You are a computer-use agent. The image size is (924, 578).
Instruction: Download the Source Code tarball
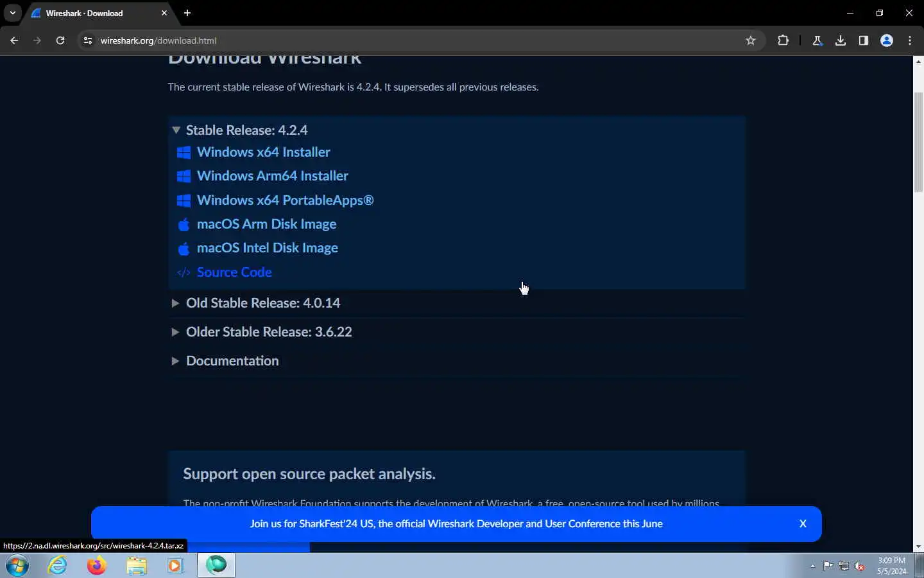click(234, 272)
